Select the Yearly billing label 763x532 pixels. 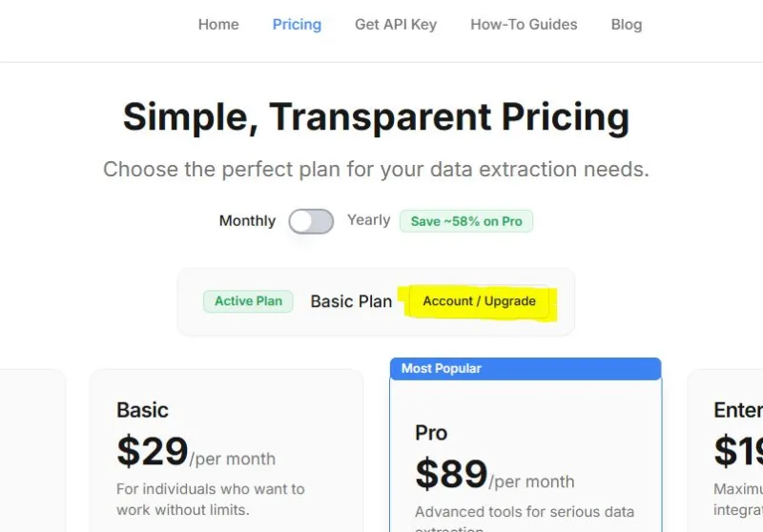tap(368, 220)
